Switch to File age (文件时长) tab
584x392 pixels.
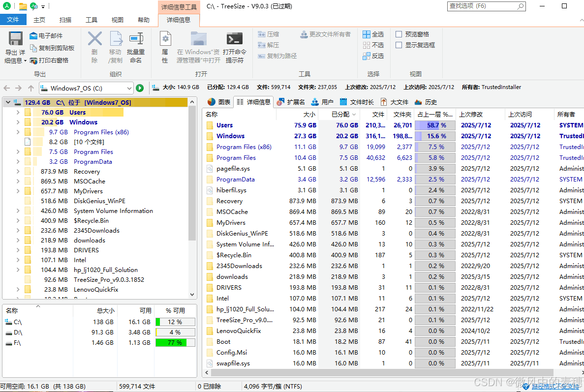tap(356, 102)
